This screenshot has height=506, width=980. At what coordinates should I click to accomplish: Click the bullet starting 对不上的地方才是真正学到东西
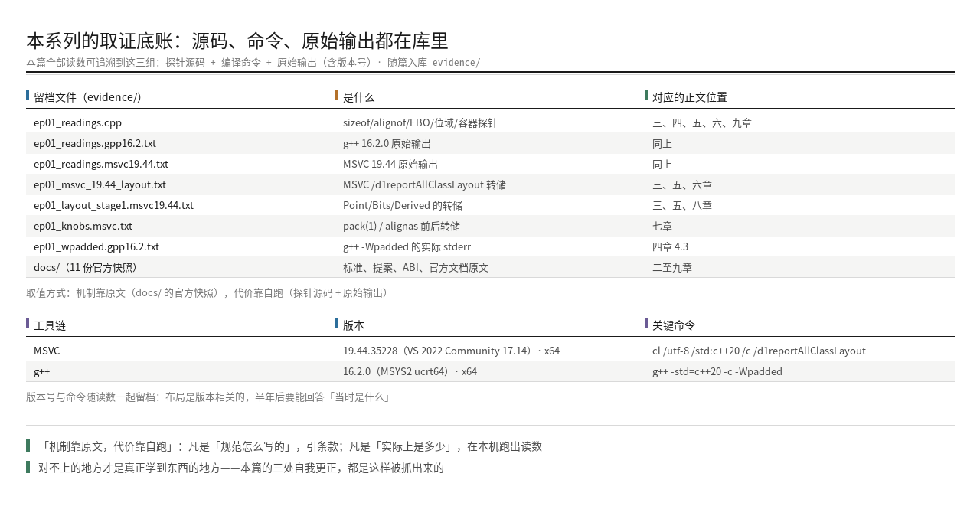[x=241, y=467]
